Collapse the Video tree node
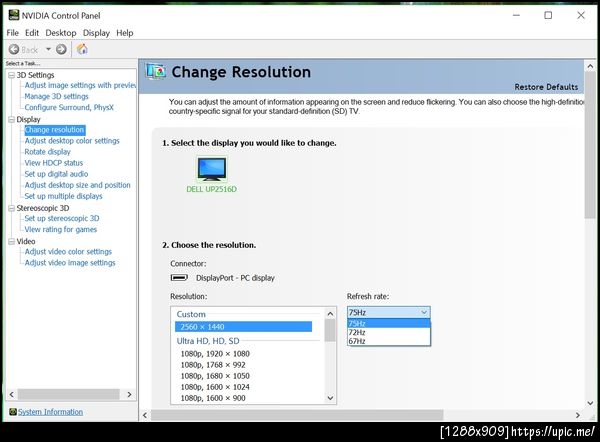 (x=11, y=241)
